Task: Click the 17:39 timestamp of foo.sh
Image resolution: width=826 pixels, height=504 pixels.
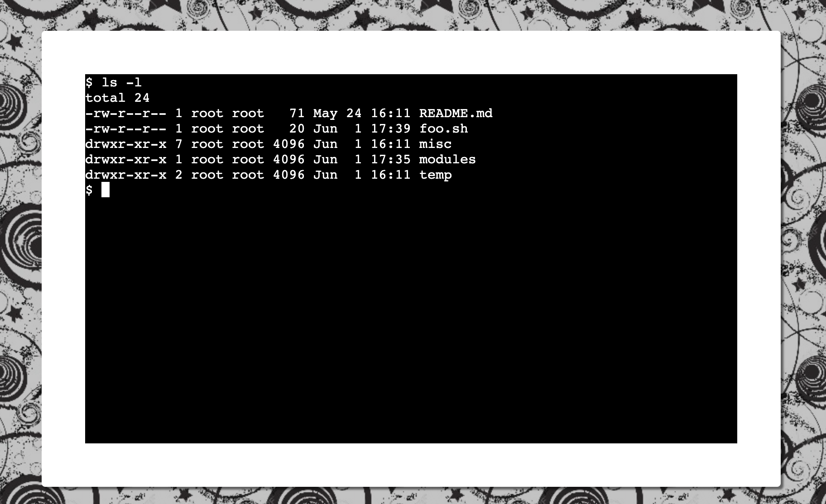Action: 390,128
